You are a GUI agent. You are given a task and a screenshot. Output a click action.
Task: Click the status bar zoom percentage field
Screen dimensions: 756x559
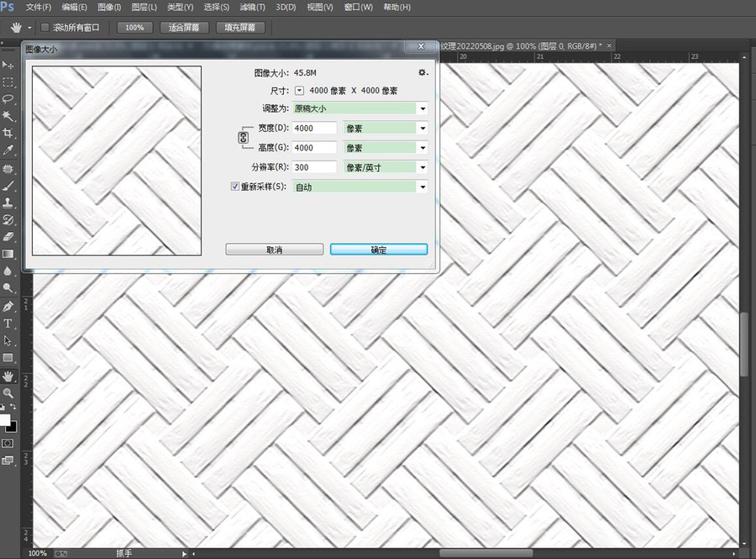38,554
